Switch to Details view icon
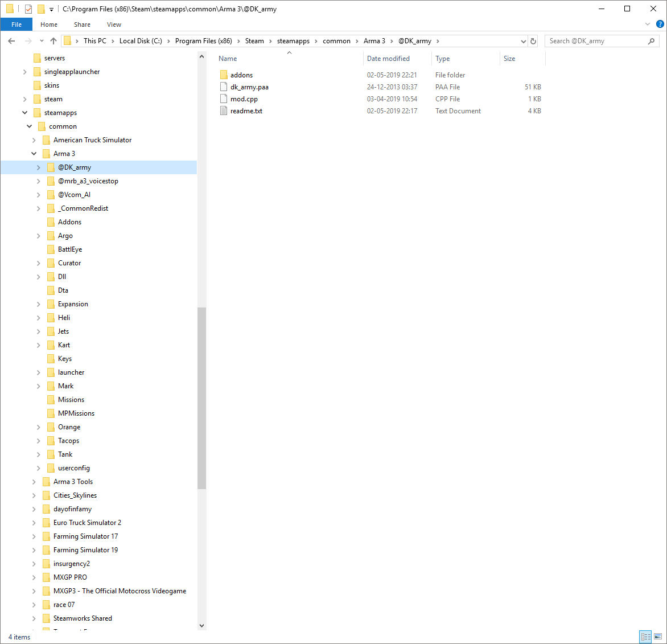This screenshot has height=644, width=667. tap(645, 637)
